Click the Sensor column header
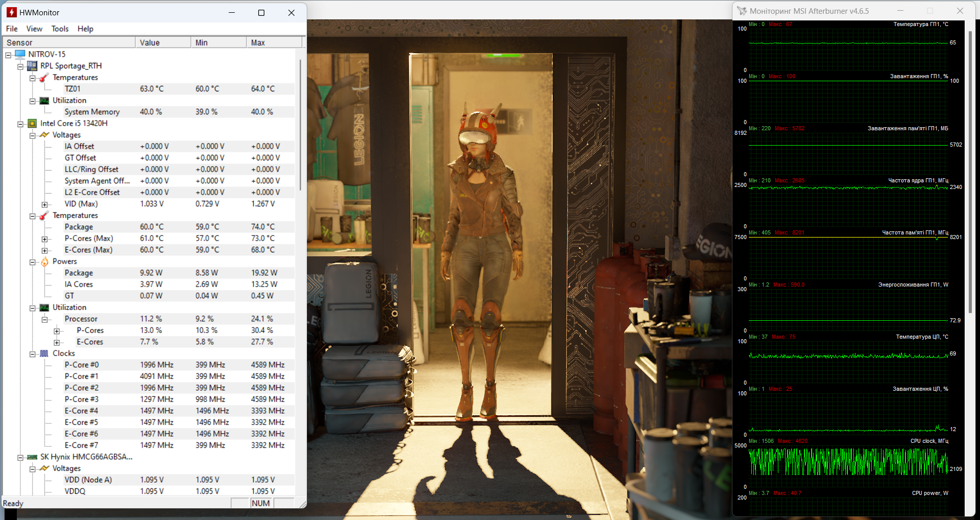Screen dimensions: 980x520 click(x=69, y=42)
